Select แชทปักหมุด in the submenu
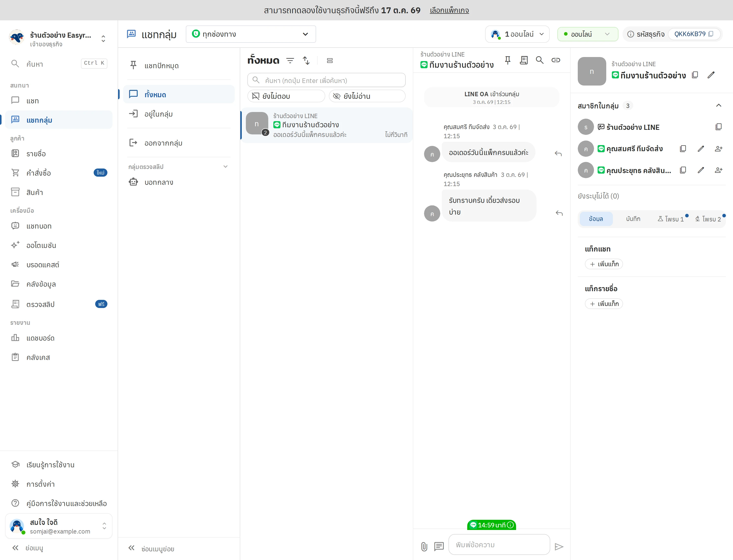Image resolution: width=733 pixels, height=560 pixels. point(179,66)
